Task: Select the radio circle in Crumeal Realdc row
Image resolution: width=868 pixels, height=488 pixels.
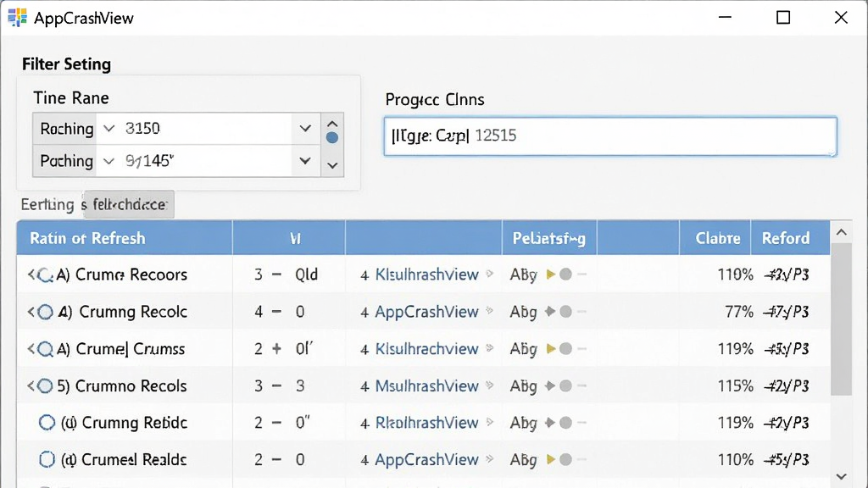Action: click(47, 459)
